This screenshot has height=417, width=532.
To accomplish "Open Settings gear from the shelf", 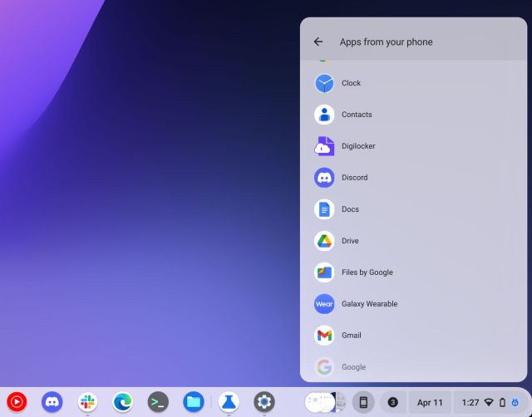I will [x=264, y=402].
